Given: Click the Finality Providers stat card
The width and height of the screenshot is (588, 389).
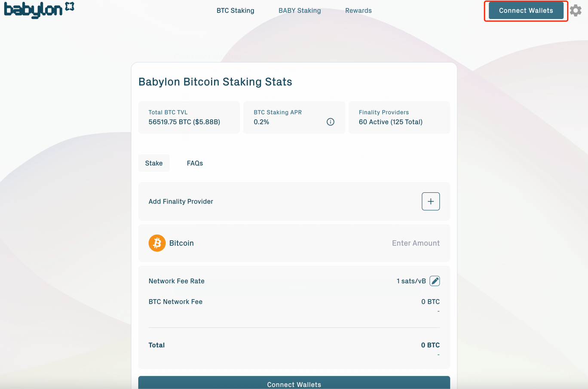Looking at the screenshot, I should click(399, 117).
